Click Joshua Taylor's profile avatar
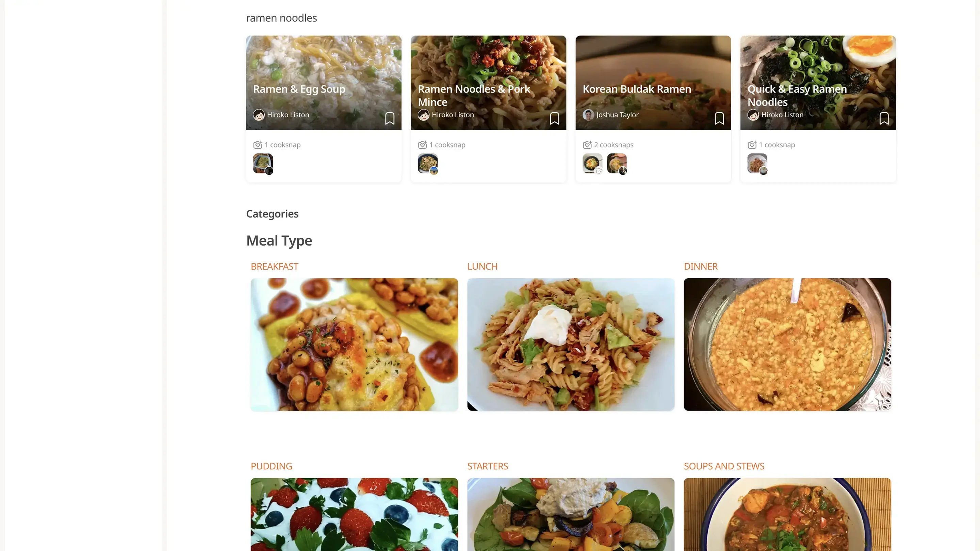The height and width of the screenshot is (551, 980). coord(588,115)
